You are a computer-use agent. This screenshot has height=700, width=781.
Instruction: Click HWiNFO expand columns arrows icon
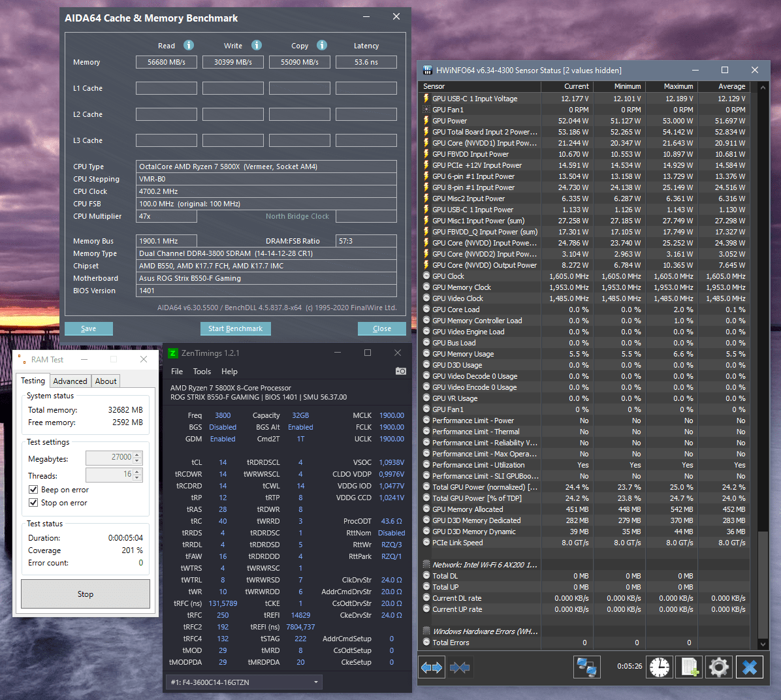click(x=432, y=667)
